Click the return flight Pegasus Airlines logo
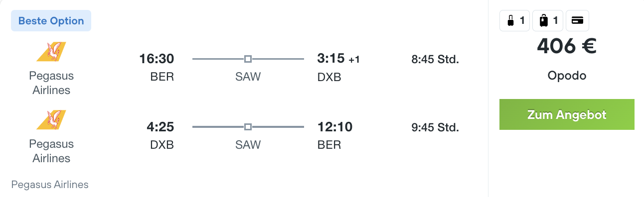This screenshot has height=197, width=644. (x=51, y=120)
